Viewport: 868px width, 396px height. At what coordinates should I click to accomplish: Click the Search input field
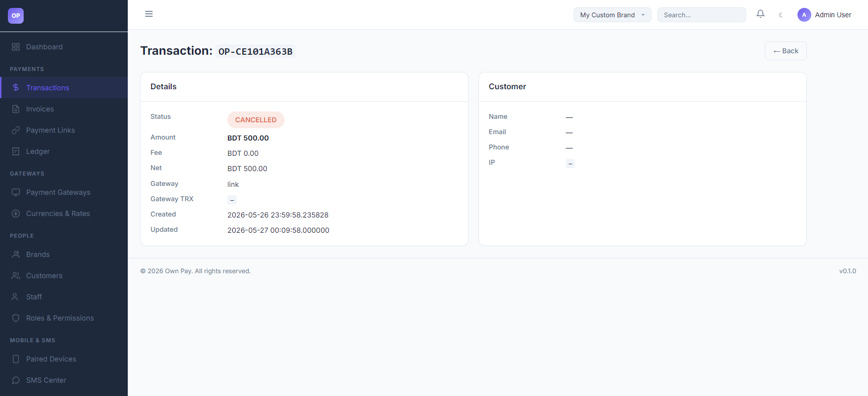[701, 15]
